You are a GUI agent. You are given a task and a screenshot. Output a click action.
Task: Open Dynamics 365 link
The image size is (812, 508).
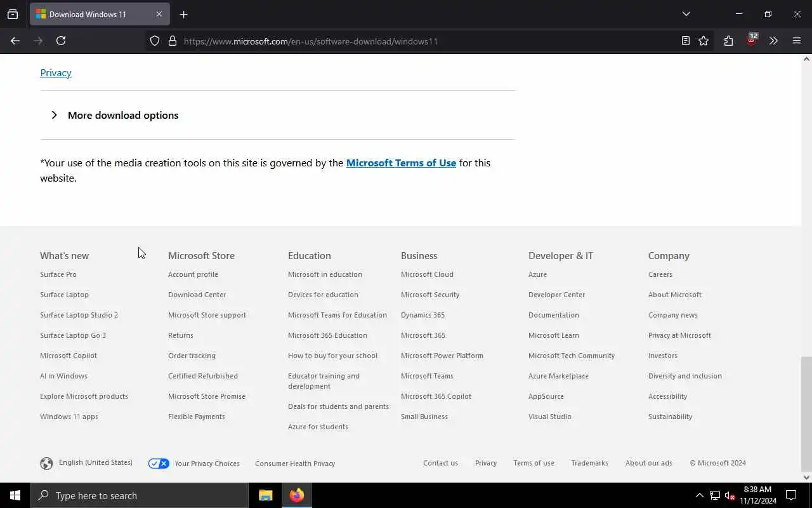(x=422, y=315)
